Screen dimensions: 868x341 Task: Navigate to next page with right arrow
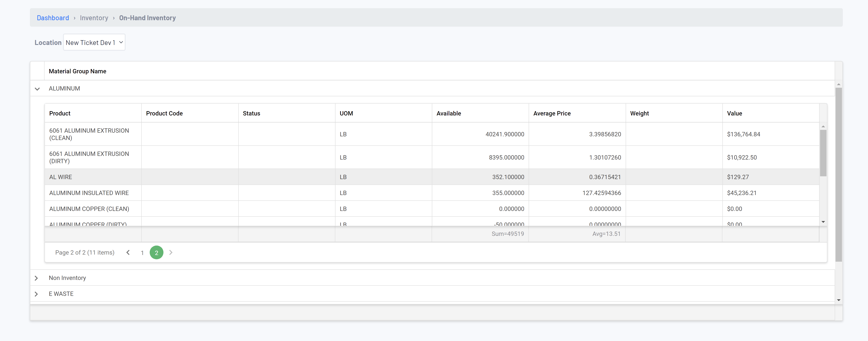click(171, 252)
